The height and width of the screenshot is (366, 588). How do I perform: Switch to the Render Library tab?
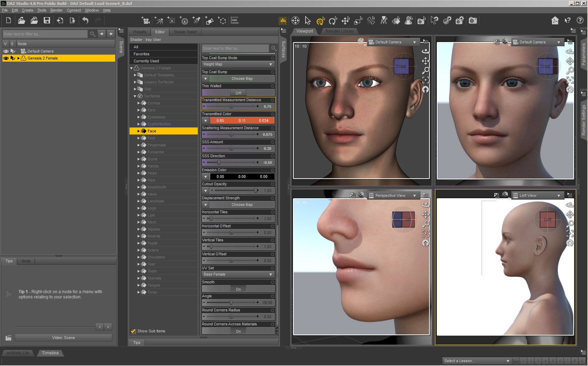click(339, 31)
